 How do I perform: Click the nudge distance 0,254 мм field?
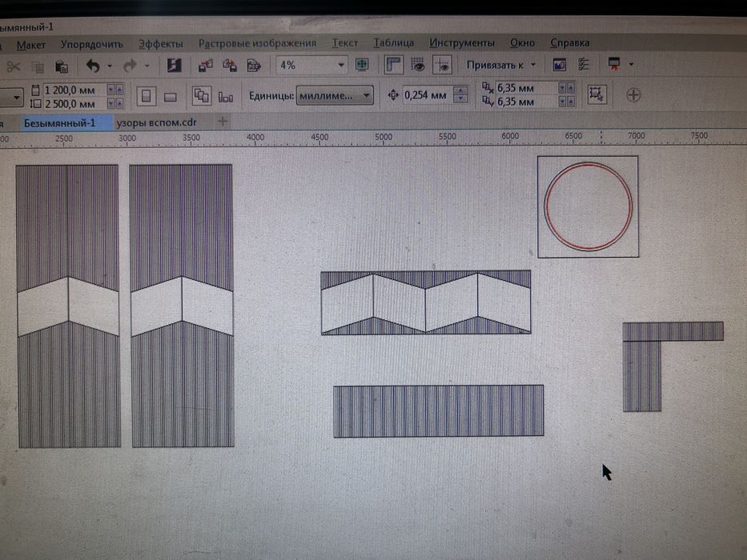(428, 95)
